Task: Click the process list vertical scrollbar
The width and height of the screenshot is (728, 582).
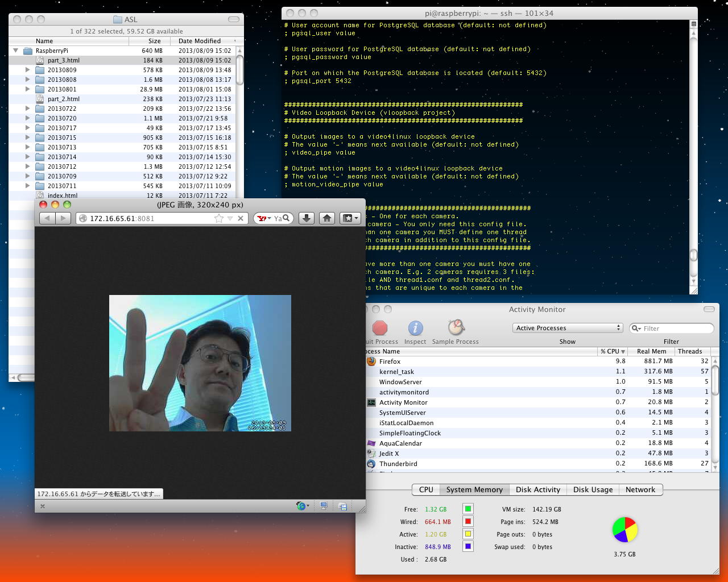Action: 715,413
